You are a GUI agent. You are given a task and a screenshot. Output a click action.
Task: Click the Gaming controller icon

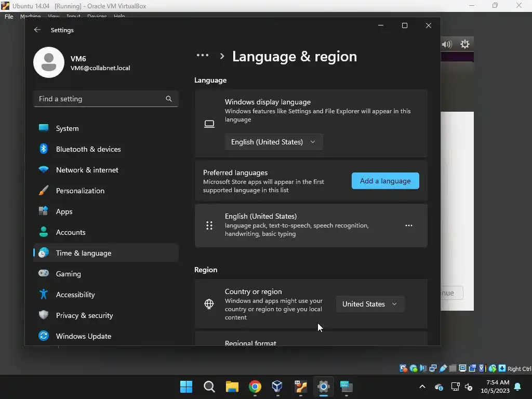point(44,273)
